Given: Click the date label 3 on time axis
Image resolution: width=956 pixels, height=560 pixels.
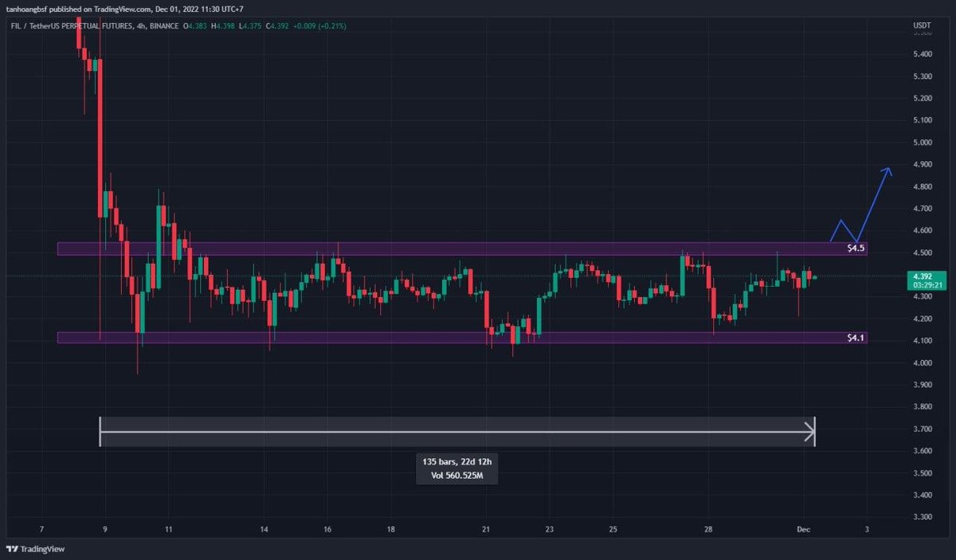Looking at the screenshot, I should point(867,529).
